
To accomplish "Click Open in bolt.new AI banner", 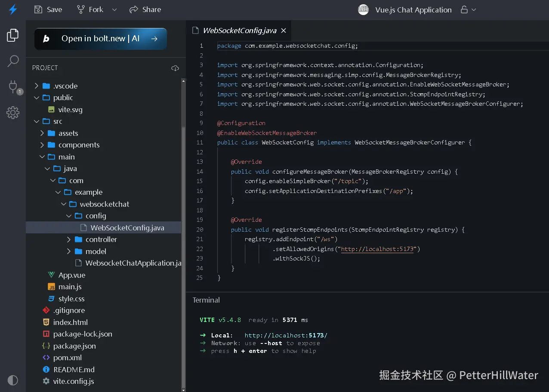I will [x=101, y=39].
